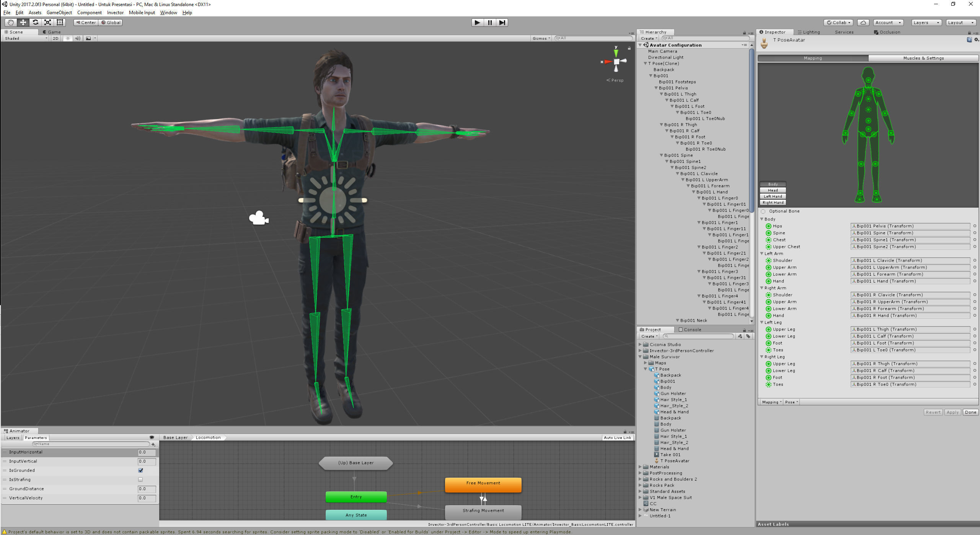Click the Done button in Inspector
This screenshot has width=980, height=535.
pos(970,412)
